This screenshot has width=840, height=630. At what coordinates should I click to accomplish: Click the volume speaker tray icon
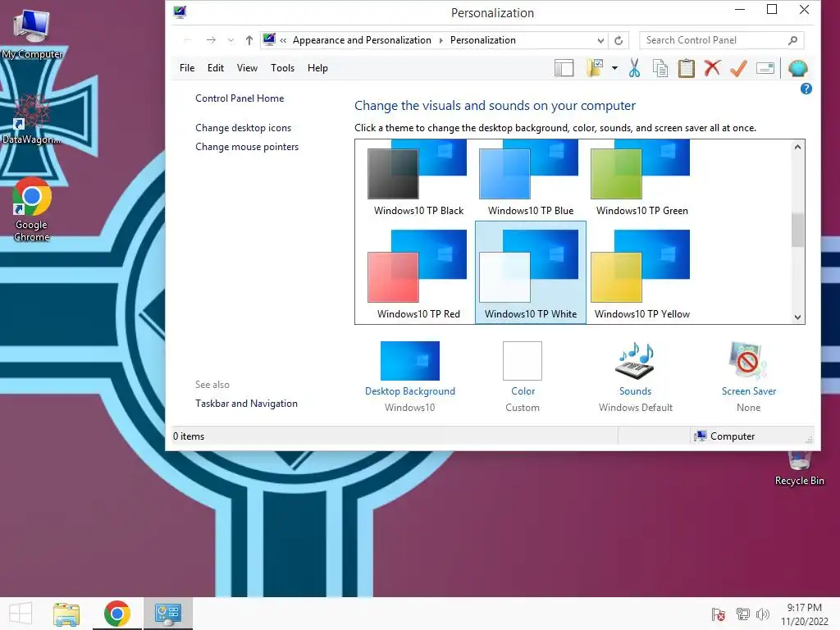pos(763,614)
